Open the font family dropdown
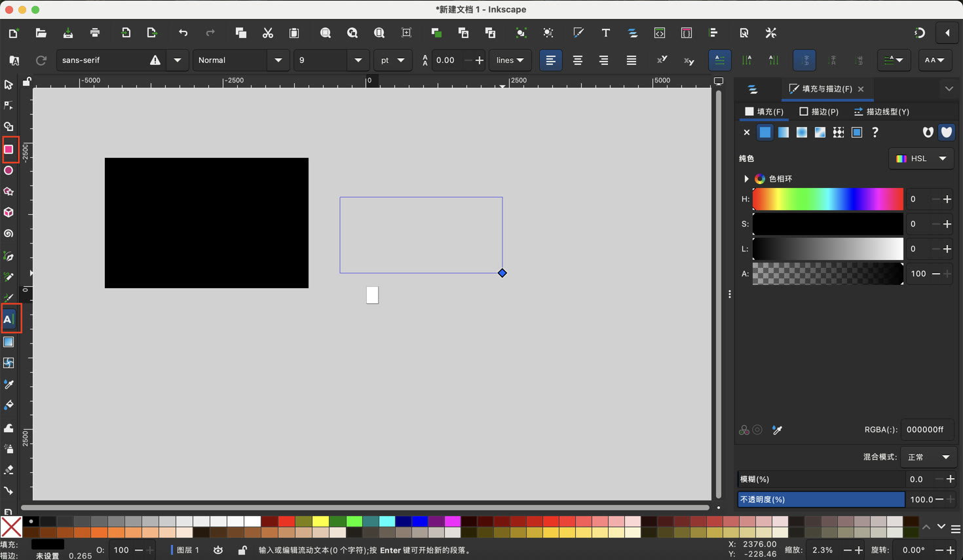 pyautogui.click(x=177, y=60)
